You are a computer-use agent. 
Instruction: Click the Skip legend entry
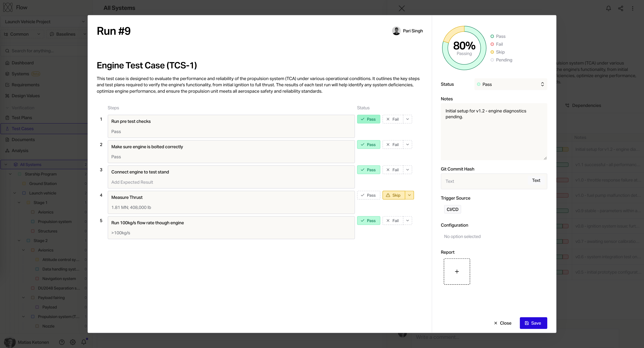tap(498, 52)
